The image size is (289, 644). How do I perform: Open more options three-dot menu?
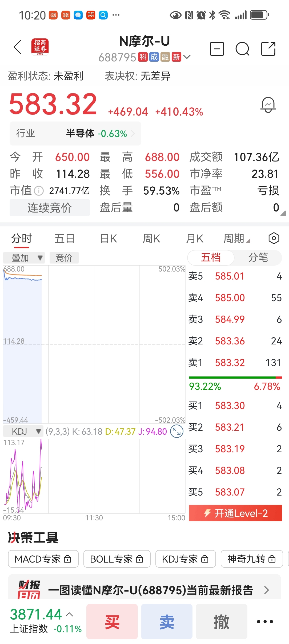coord(265,622)
